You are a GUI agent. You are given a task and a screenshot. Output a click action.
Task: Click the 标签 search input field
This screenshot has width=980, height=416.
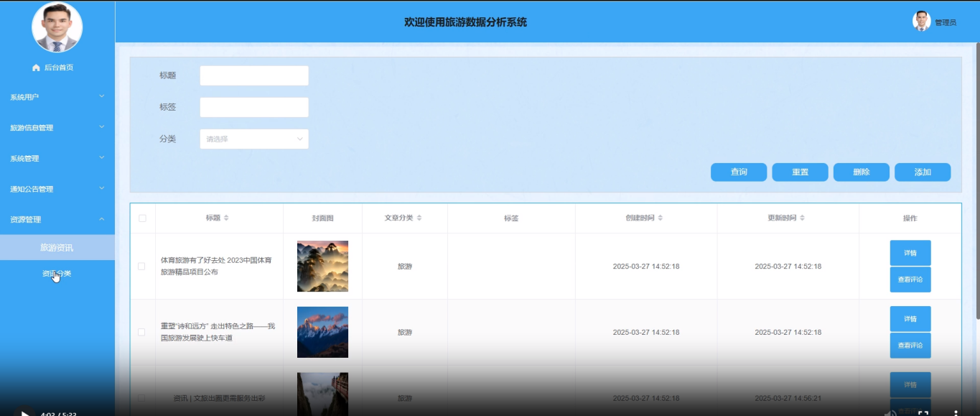[x=254, y=107]
